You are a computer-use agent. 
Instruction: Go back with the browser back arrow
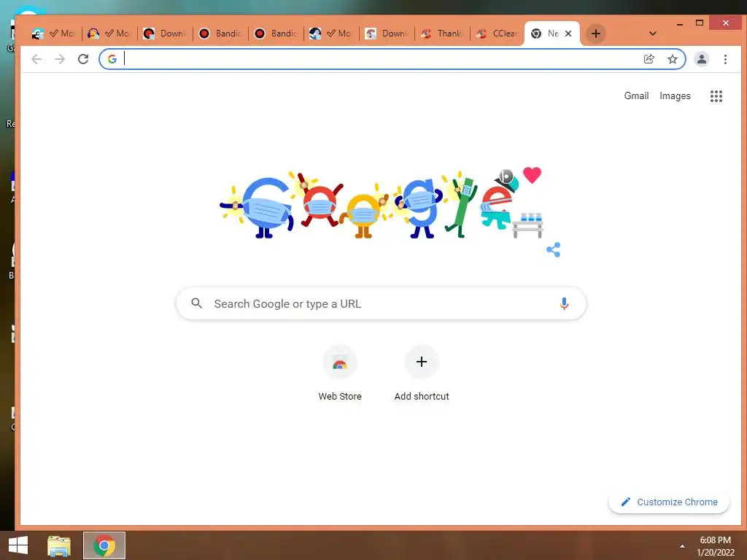36,59
